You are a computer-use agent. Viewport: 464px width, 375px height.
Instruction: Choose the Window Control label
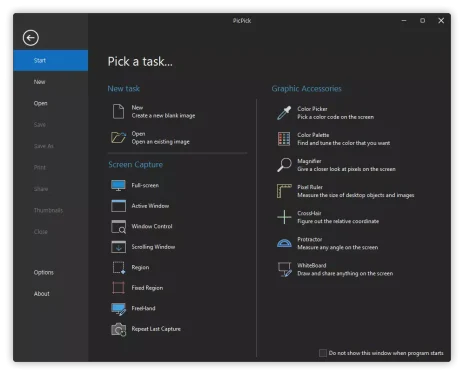coord(152,226)
